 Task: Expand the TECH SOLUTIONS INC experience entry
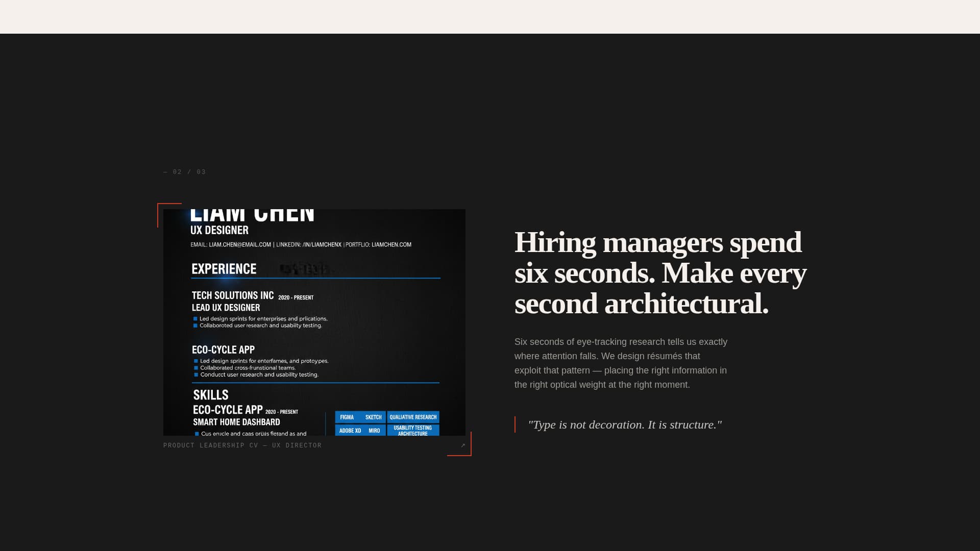point(233,295)
